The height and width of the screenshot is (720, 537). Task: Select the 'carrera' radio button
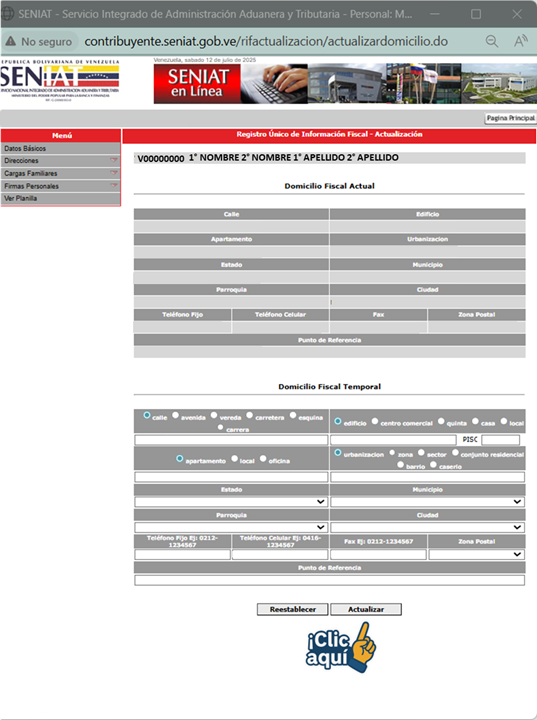click(220, 428)
